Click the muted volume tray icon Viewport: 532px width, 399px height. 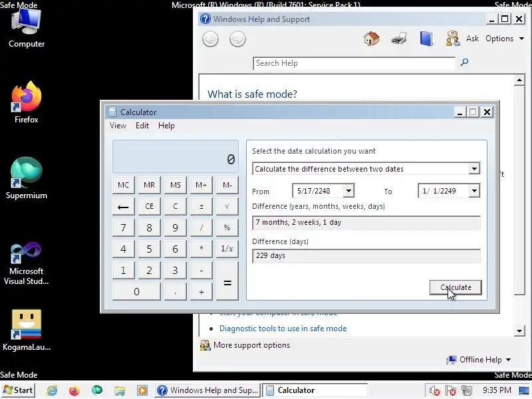(x=434, y=390)
